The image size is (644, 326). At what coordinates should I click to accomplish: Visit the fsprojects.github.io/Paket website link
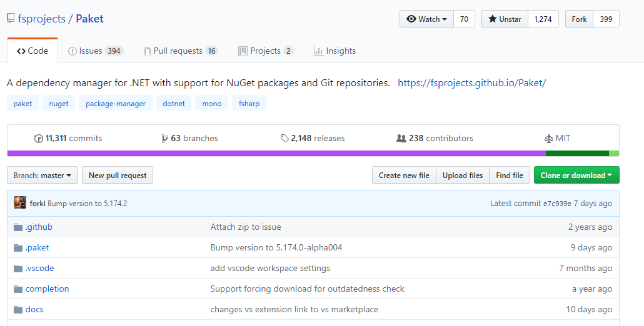tap(472, 83)
